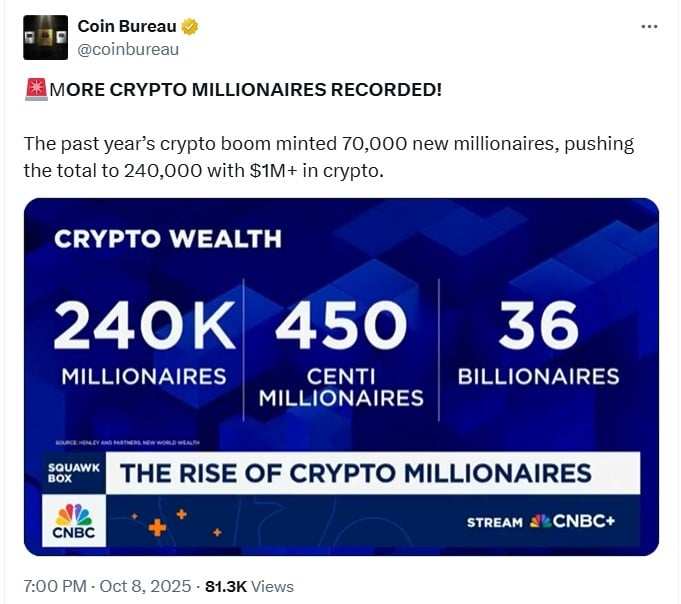Click the Crypto Wealth heading in image

167,239
